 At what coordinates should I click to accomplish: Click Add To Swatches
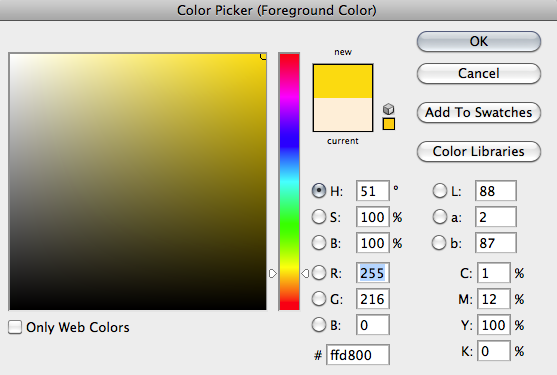click(x=479, y=113)
